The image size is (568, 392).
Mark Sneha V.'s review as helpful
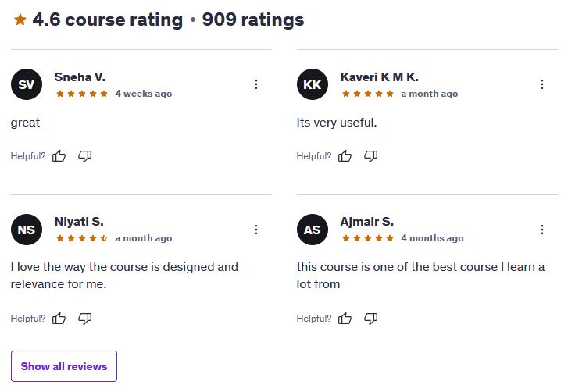pyautogui.click(x=59, y=156)
